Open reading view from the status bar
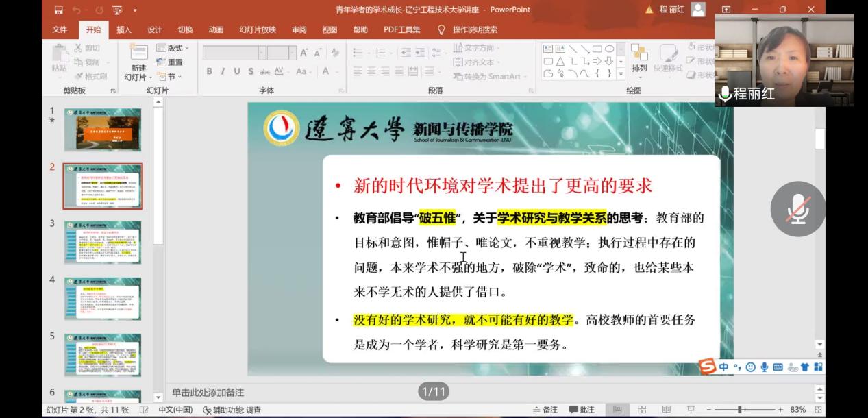 coord(666,410)
